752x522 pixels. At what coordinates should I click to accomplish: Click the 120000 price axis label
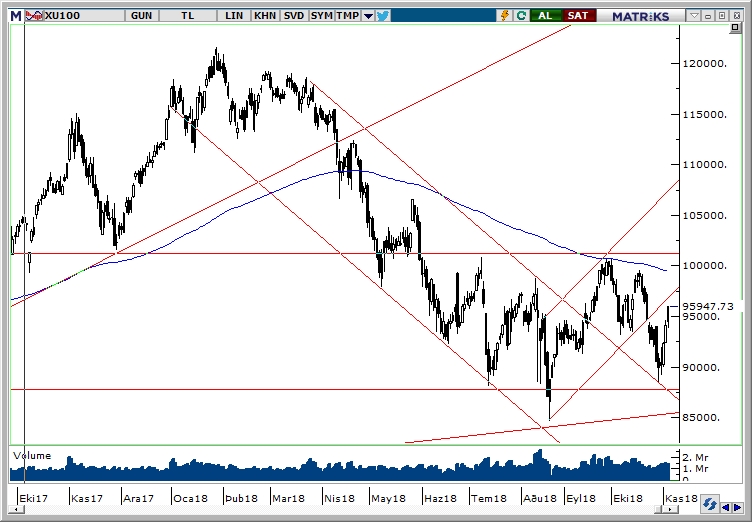pos(705,63)
